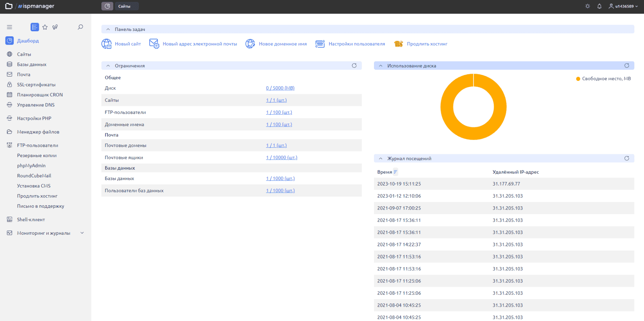
Task: Open Менеджер файлов in sidebar
Action: 38,132
